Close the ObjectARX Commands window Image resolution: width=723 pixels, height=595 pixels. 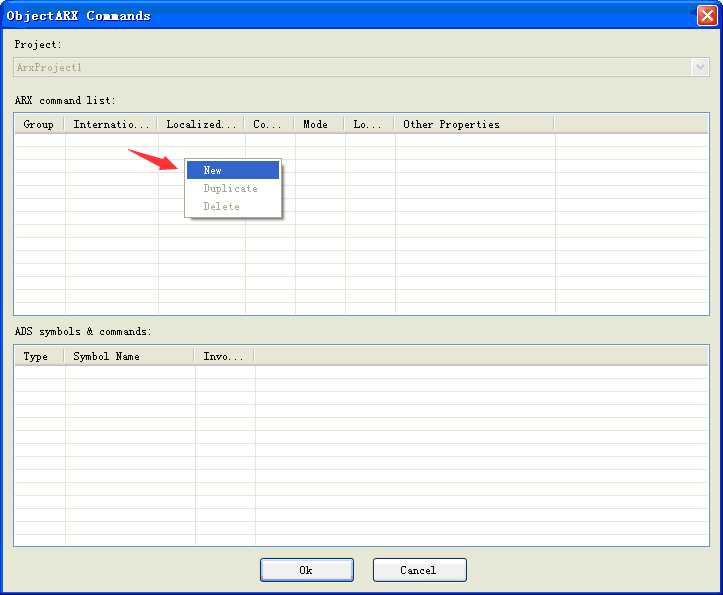[x=707, y=16]
